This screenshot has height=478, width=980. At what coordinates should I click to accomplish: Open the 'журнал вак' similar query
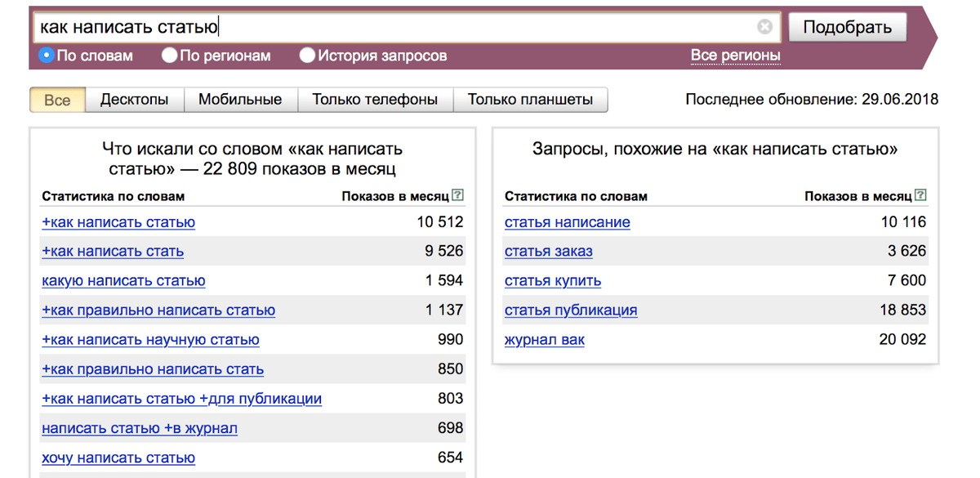[x=545, y=340]
